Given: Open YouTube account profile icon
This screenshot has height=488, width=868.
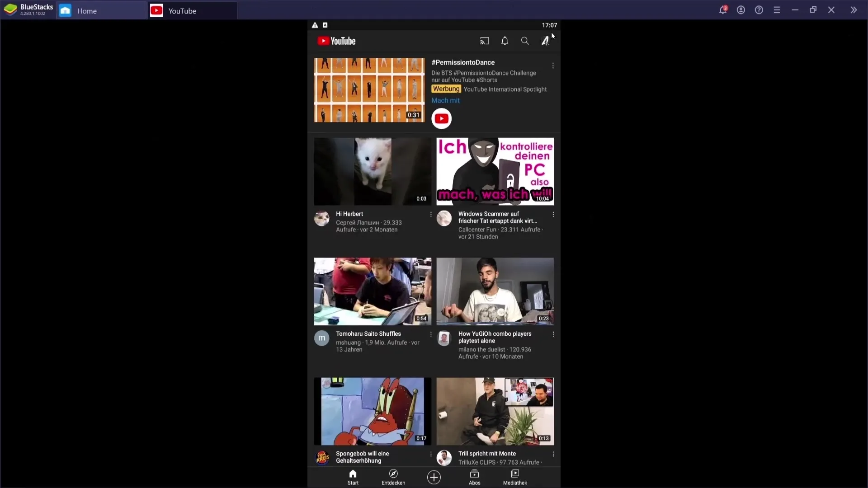Looking at the screenshot, I should coord(544,41).
